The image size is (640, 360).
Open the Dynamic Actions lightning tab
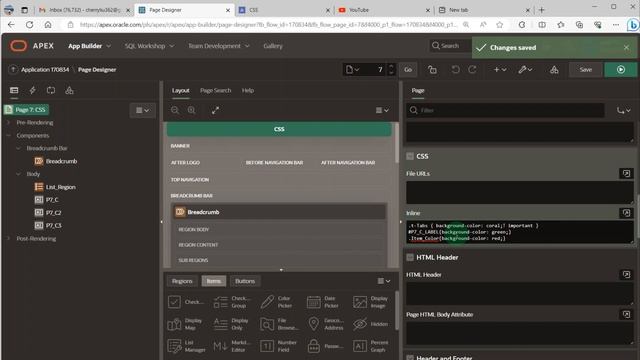32,90
